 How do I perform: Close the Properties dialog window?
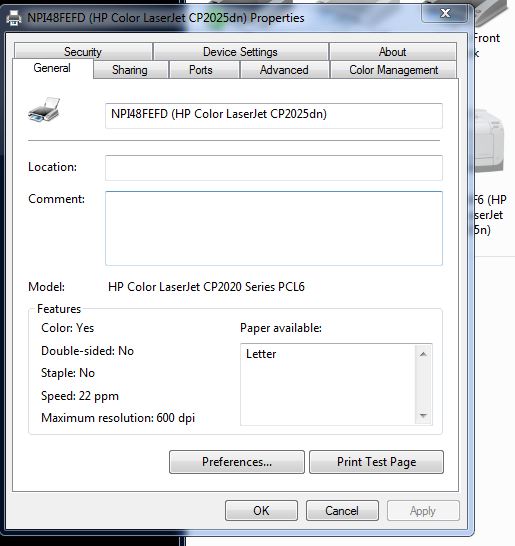coord(445,14)
